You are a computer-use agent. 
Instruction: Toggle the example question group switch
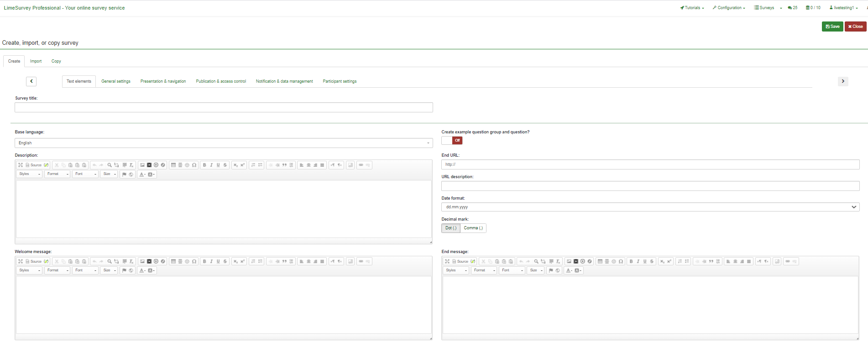[x=452, y=141]
